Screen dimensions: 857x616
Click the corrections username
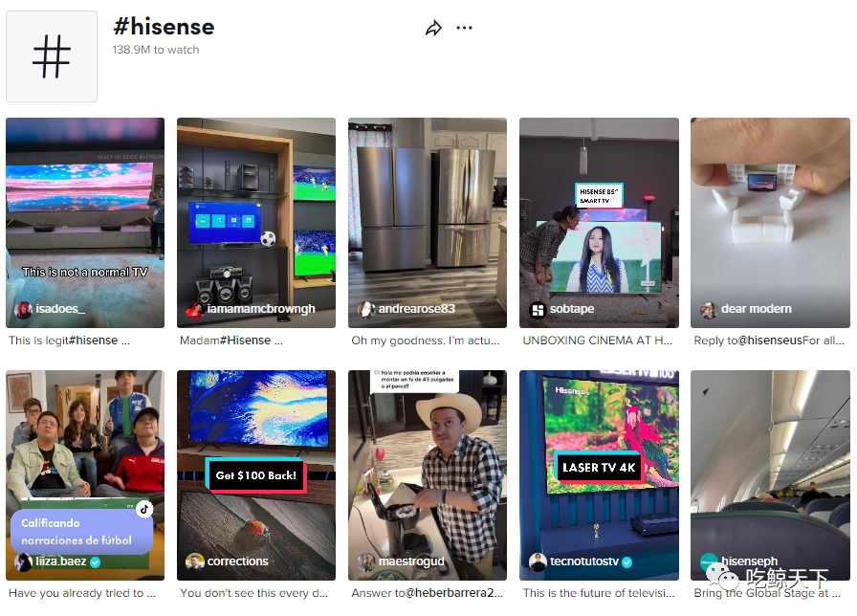(237, 561)
